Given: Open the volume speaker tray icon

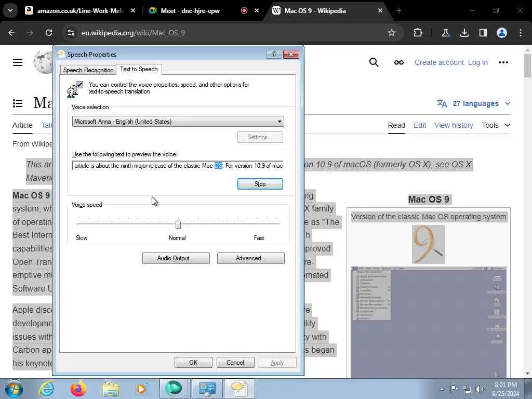Looking at the screenshot, I should click(480, 389).
